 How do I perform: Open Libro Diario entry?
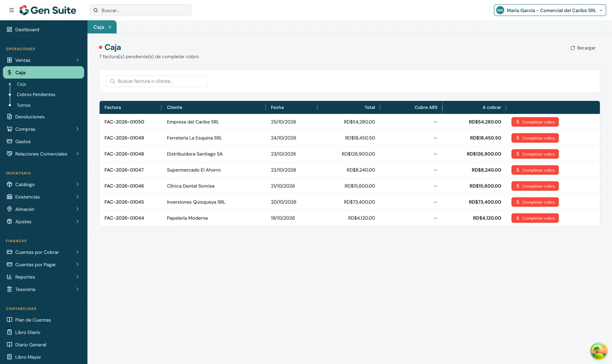pyautogui.click(x=44, y=332)
